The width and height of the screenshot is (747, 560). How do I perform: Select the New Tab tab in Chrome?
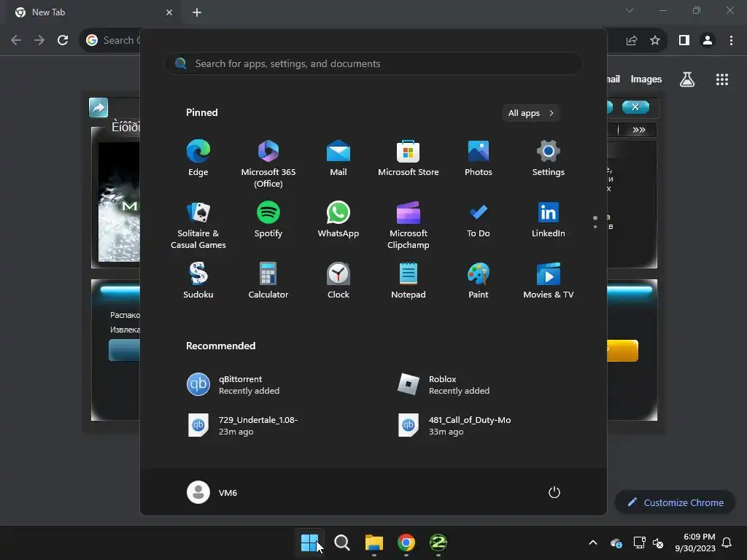pyautogui.click(x=94, y=12)
